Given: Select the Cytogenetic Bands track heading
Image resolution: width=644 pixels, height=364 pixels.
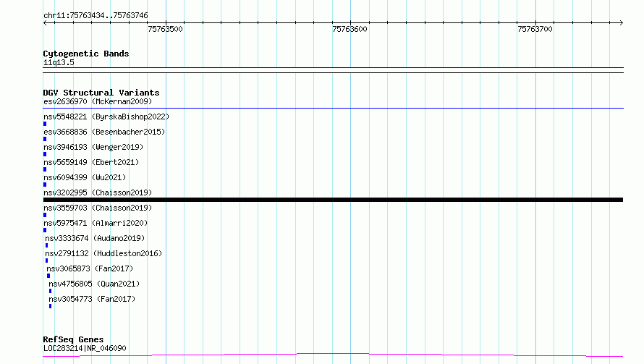Looking at the screenshot, I should tap(86, 54).
